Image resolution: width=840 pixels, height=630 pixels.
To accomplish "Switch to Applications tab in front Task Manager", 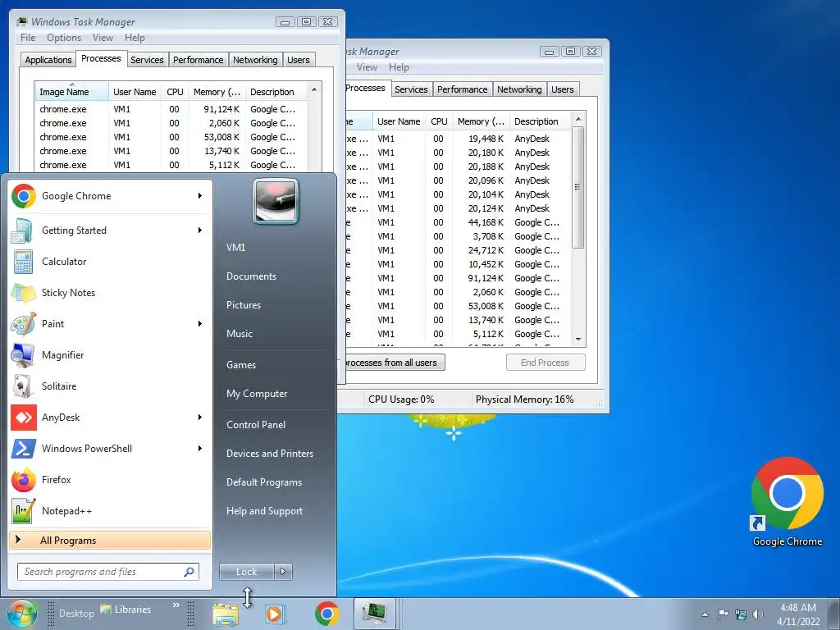I will [x=48, y=60].
